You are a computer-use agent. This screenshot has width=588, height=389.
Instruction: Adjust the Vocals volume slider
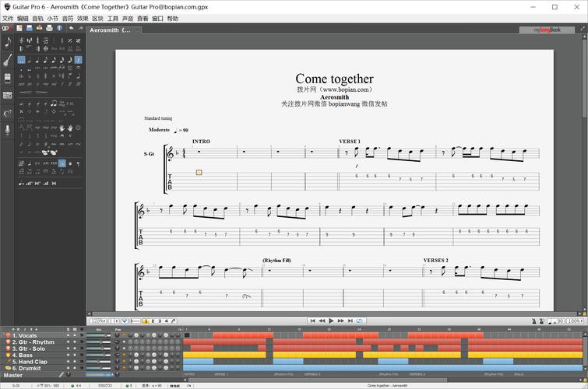pos(98,336)
